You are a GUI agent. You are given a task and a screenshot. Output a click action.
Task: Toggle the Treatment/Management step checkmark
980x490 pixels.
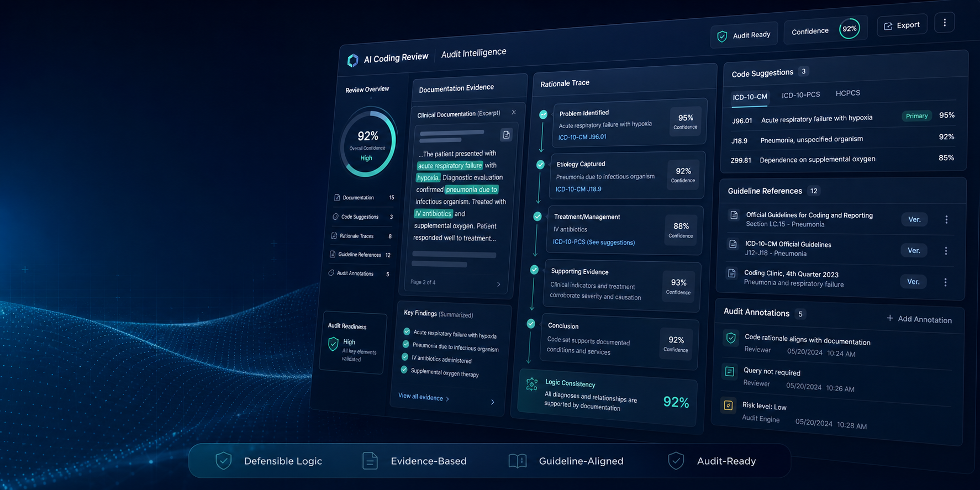[x=538, y=217]
